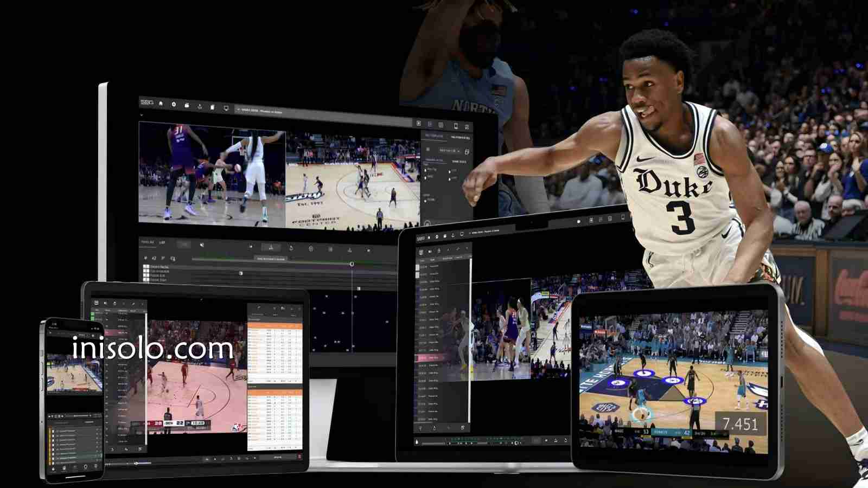The height and width of the screenshot is (488, 868).
Task: Click icon right of side panel dropdown
Action: pos(467,151)
